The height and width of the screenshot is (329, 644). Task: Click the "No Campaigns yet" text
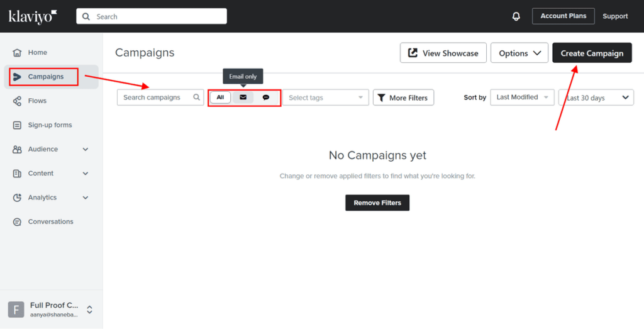pyautogui.click(x=377, y=155)
